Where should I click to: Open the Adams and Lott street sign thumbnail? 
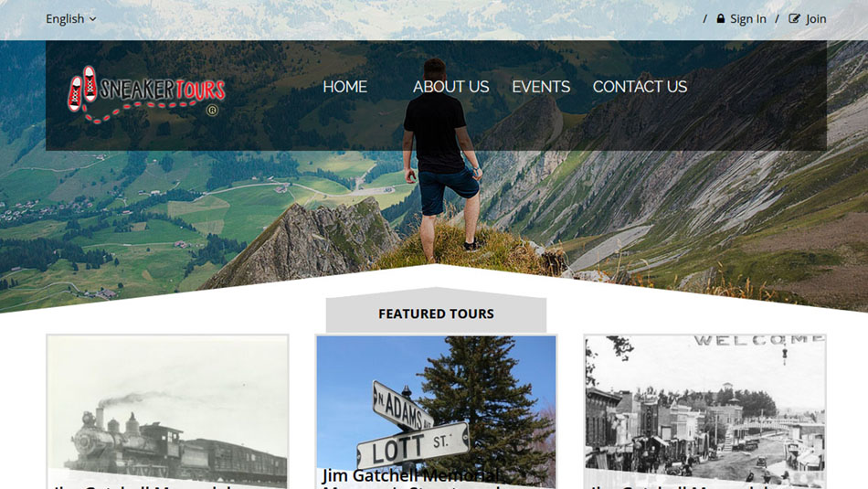(x=436, y=411)
